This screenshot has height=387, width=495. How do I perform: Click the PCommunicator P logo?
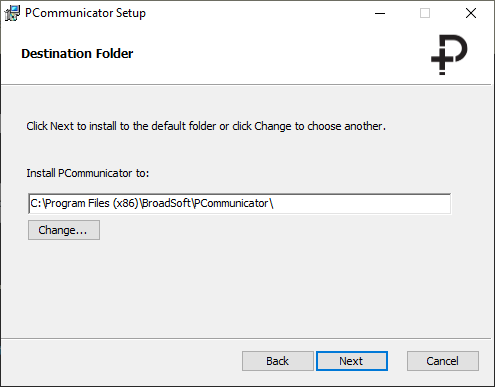point(449,54)
